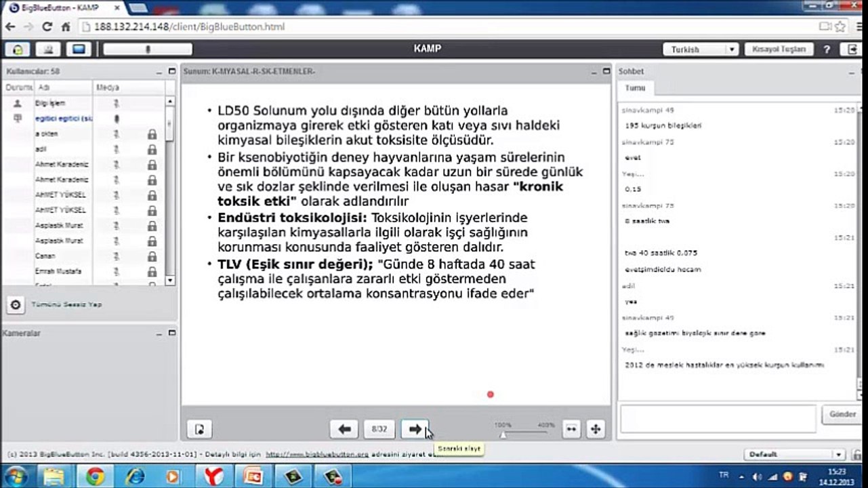Click volume icon in system tray
This screenshot has height=488, width=868.
tap(758, 476)
